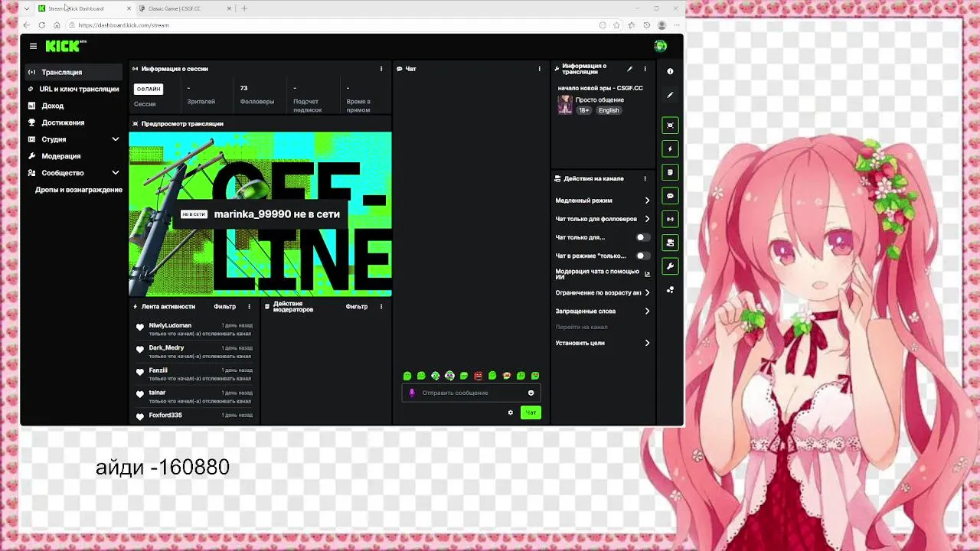Screen dimensions: 980x551
Task: Click the three-dots share icon in sidebar
Action: (670, 290)
